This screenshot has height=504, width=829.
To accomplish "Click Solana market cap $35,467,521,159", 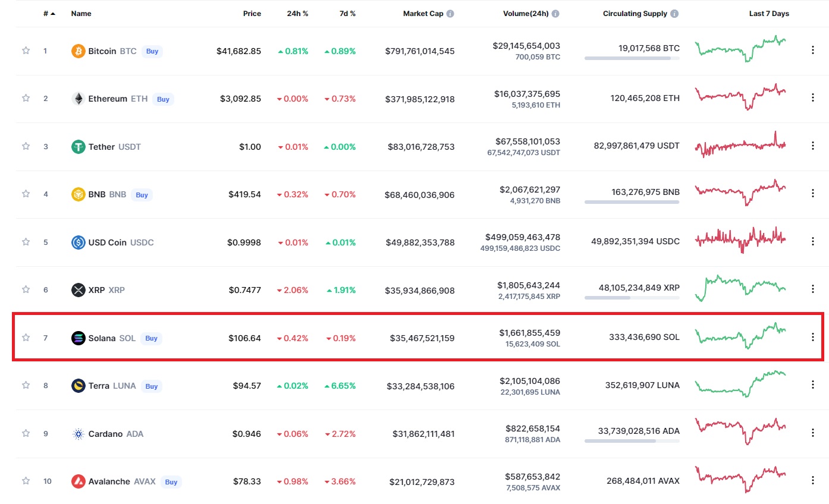I will click(x=422, y=338).
